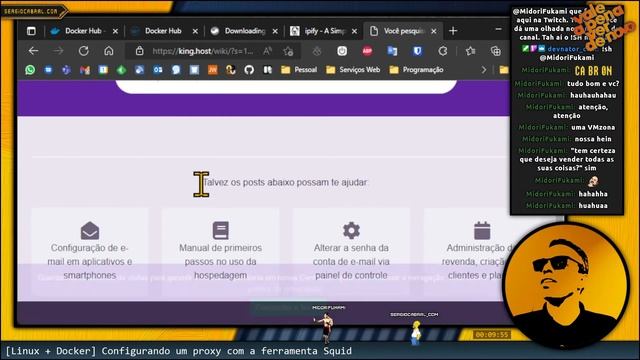Open the Pessoal bookmarks folder
The width and height of the screenshot is (640, 360).
coord(299,70)
